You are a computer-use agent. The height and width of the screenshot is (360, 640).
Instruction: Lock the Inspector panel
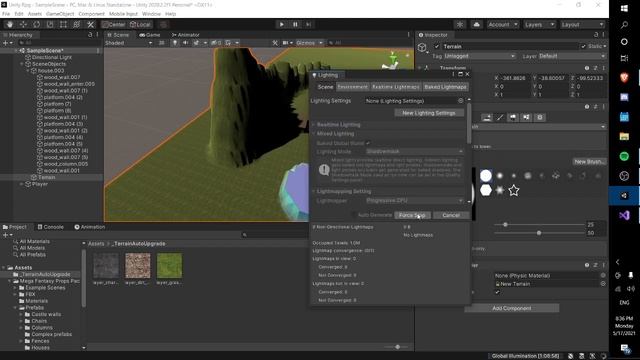pyautogui.click(x=596, y=35)
